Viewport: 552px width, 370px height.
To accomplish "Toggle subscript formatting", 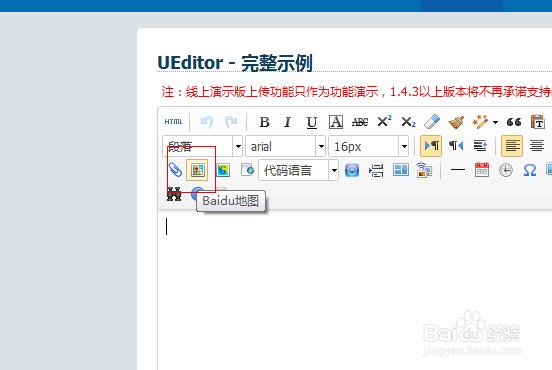I will (408, 122).
